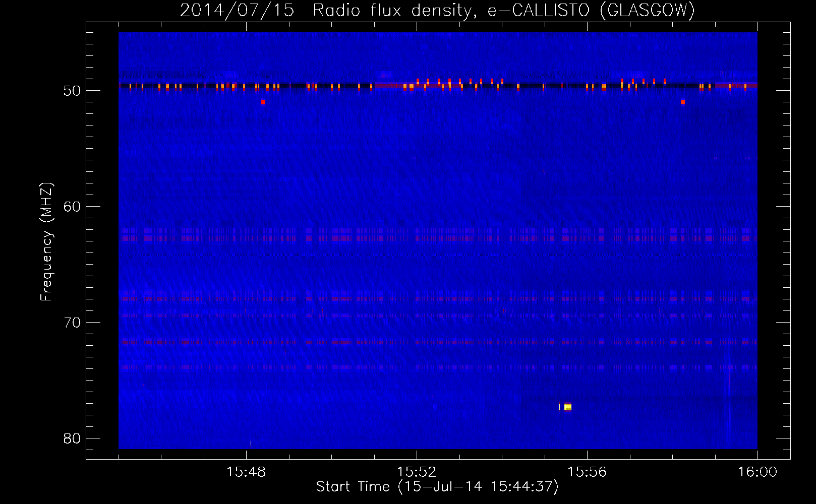816x504 pixels.
Task: Click the 15:52 time tick label
Action: click(417, 472)
